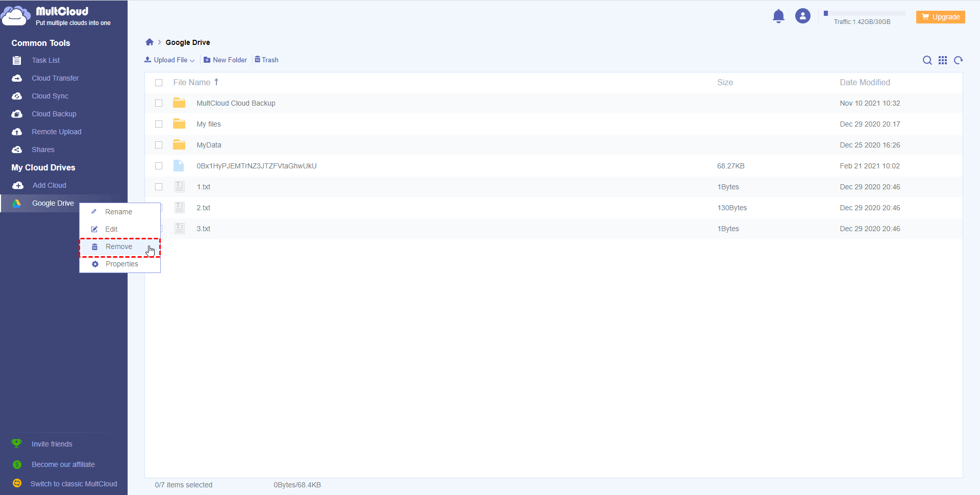Toggle the select-all checkbox in header
This screenshot has width=980, height=495.
coord(159,83)
